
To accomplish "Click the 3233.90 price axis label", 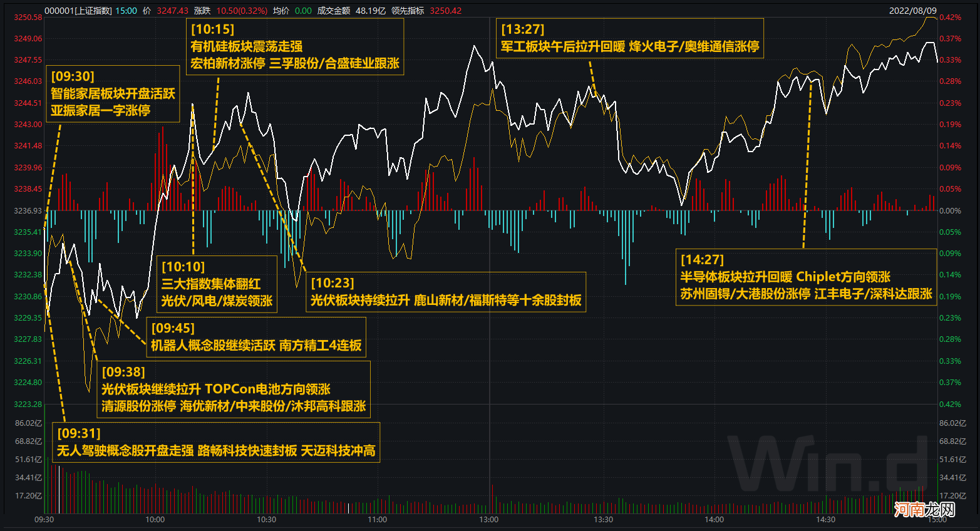I will point(28,254).
